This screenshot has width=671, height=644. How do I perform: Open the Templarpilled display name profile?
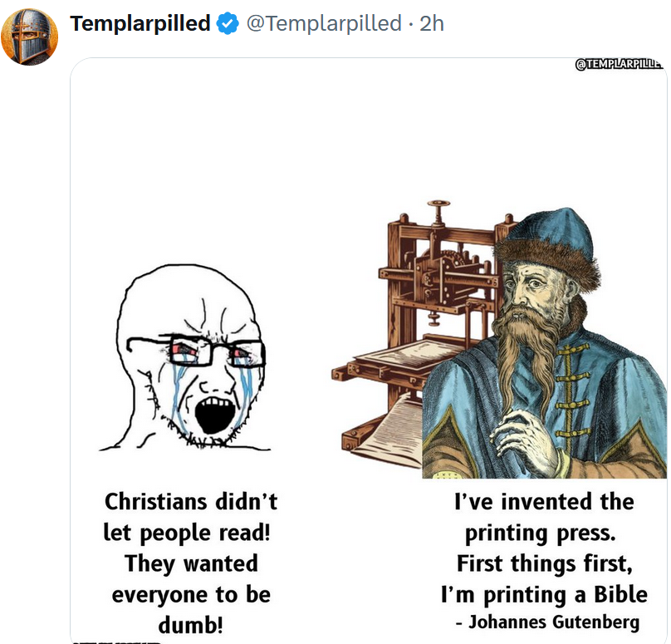pyautogui.click(x=140, y=24)
